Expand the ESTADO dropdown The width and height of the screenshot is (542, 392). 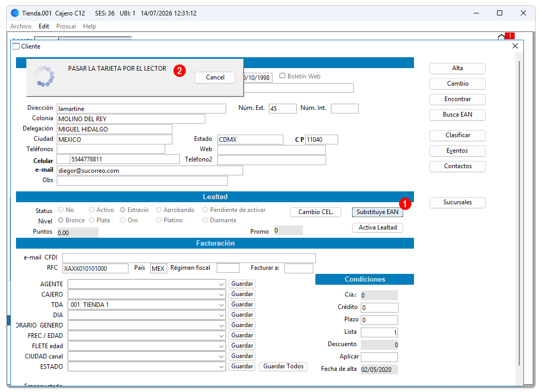[x=221, y=367]
